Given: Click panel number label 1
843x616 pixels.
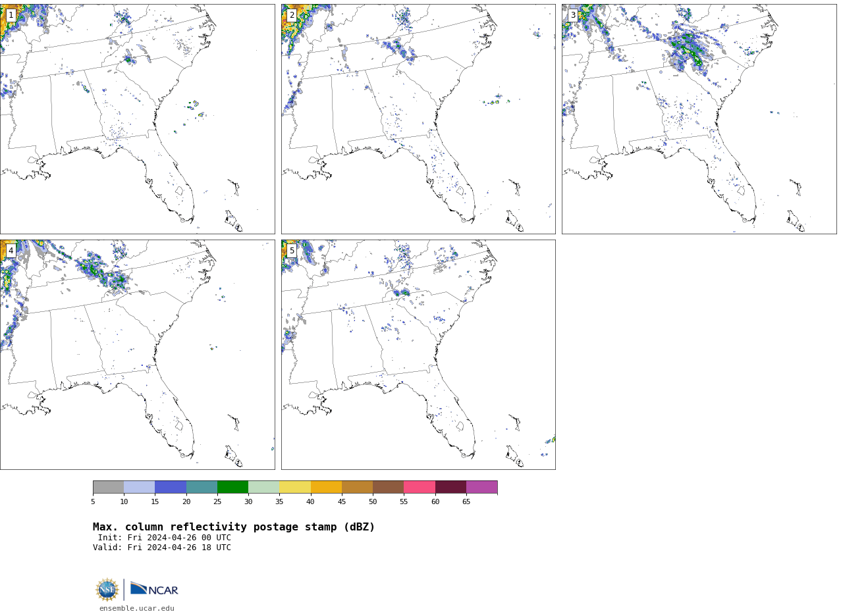Looking at the screenshot, I should coord(11,15).
